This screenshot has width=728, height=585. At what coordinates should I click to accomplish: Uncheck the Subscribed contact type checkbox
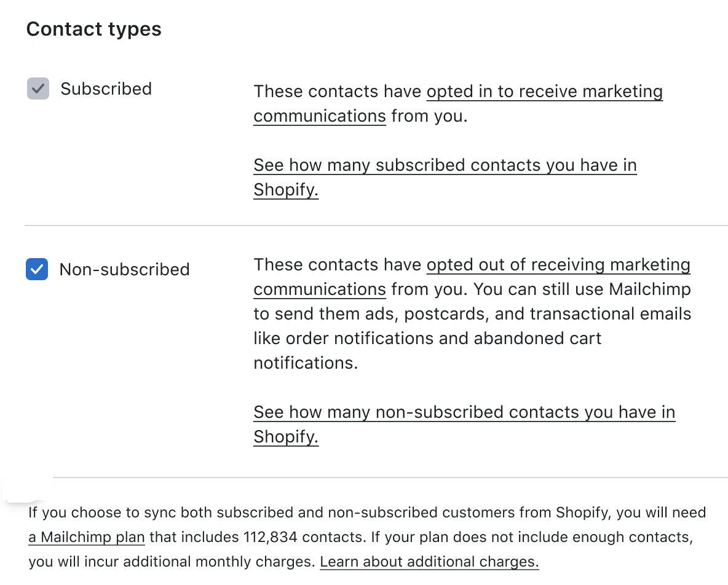38,88
